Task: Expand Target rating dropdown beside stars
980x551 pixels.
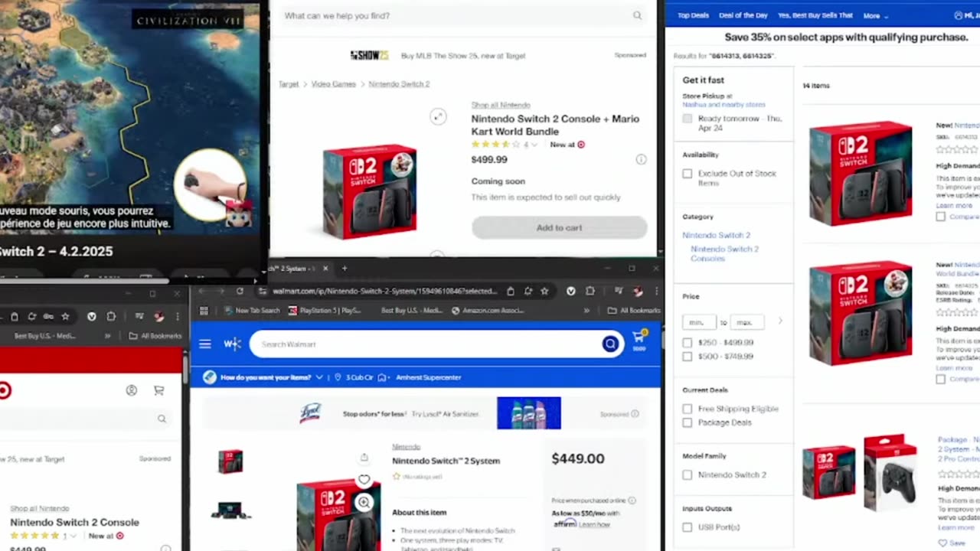Action: (534, 145)
